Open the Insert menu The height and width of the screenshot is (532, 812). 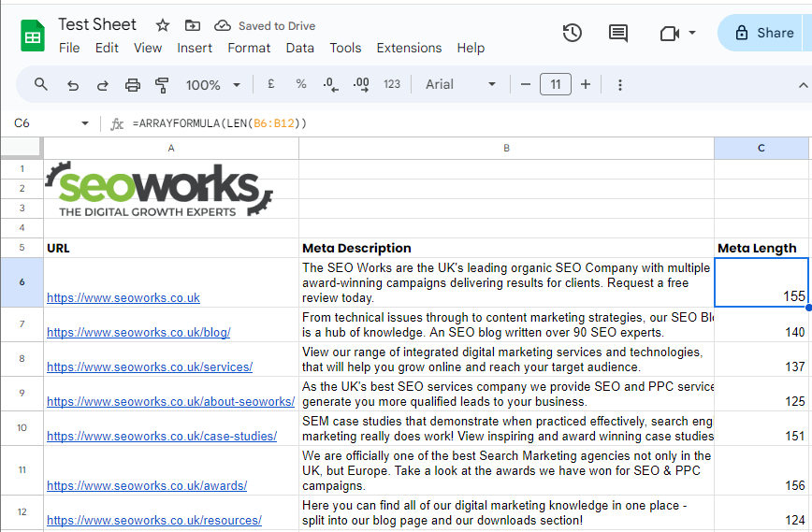pyautogui.click(x=195, y=48)
